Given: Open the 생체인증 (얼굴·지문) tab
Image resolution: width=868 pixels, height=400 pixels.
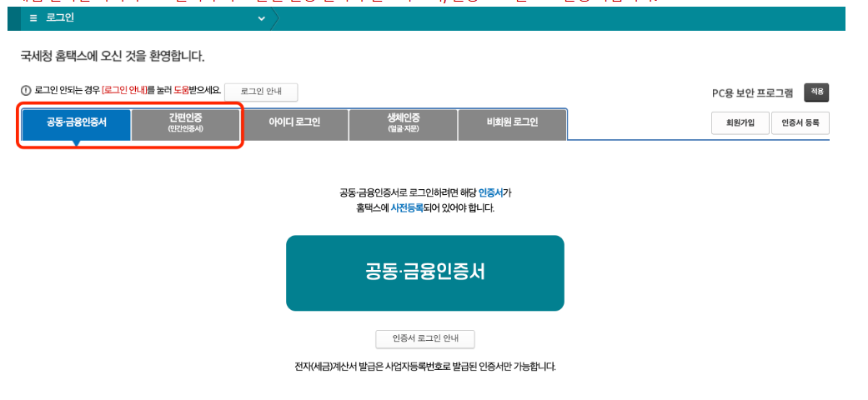Looking at the screenshot, I should click(403, 125).
